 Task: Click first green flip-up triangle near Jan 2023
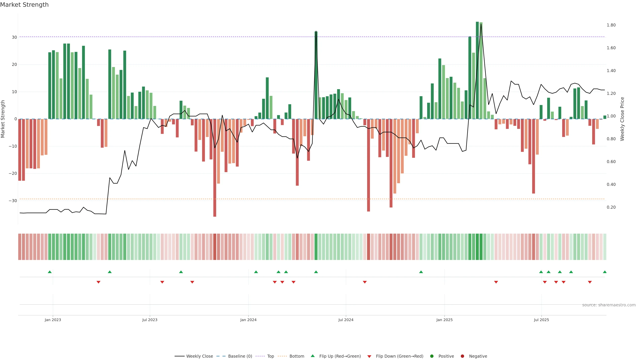pyautogui.click(x=50, y=272)
